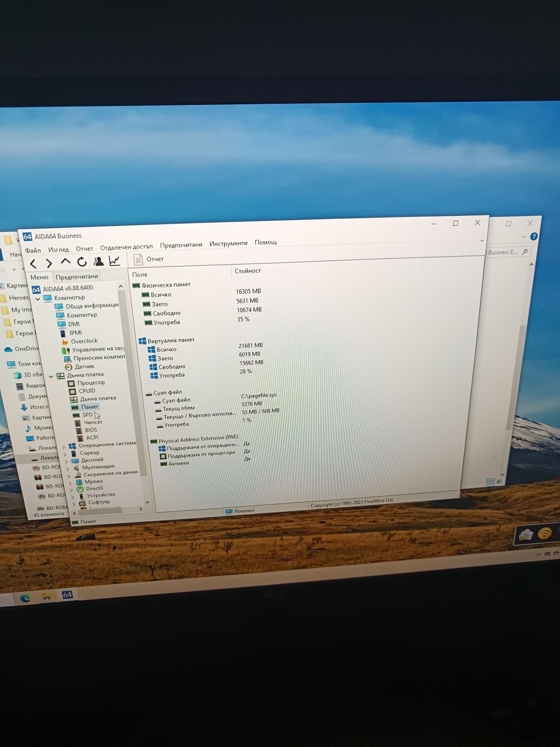Open the Музика folder in Explorer sidebar
This screenshot has height=747, width=560.
point(39,428)
